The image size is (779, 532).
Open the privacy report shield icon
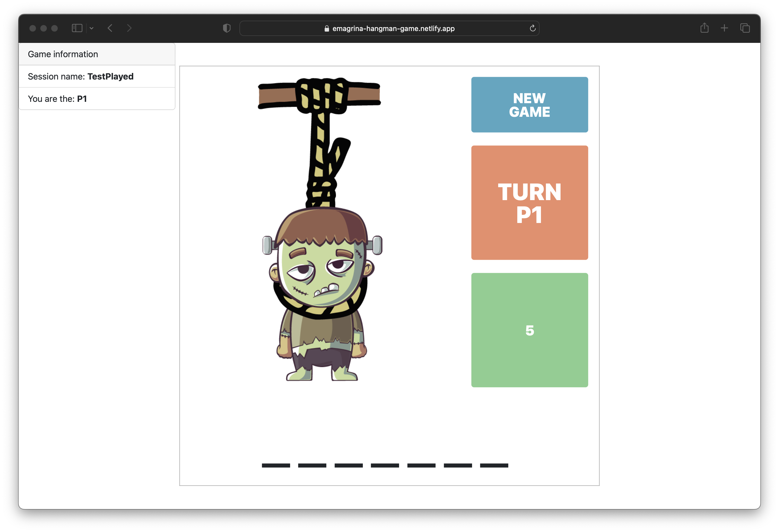(x=227, y=28)
